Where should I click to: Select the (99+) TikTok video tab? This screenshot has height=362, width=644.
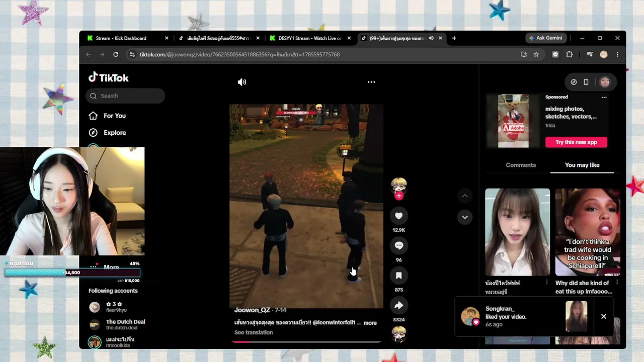click(x=397, y=38)
